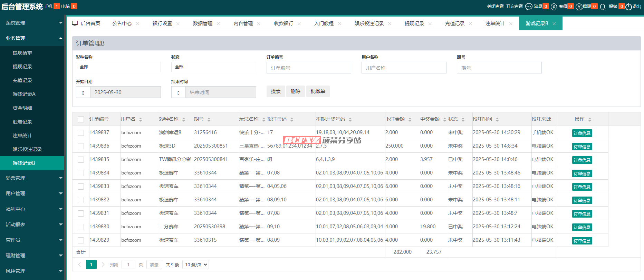Open the 彩种名称 dropdown showing 全部
Viewport: 644px width, 280px height.
coord(118,67)
